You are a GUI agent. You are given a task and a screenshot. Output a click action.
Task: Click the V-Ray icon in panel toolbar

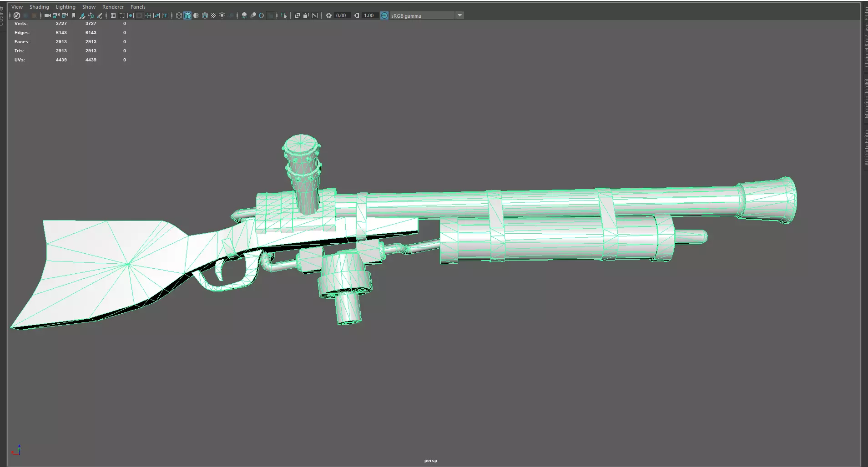[x=17, y=15]
